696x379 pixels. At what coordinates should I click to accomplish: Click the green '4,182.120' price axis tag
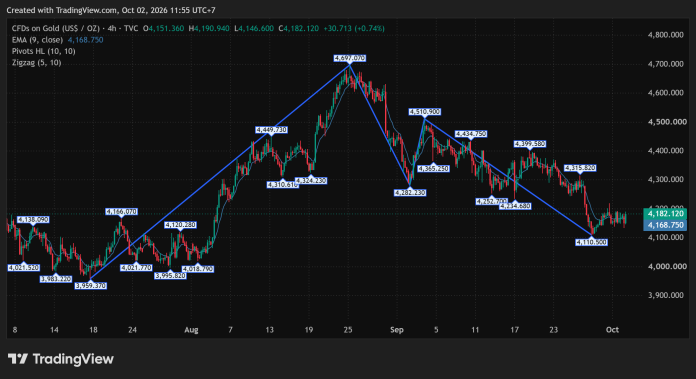[665, 214]
